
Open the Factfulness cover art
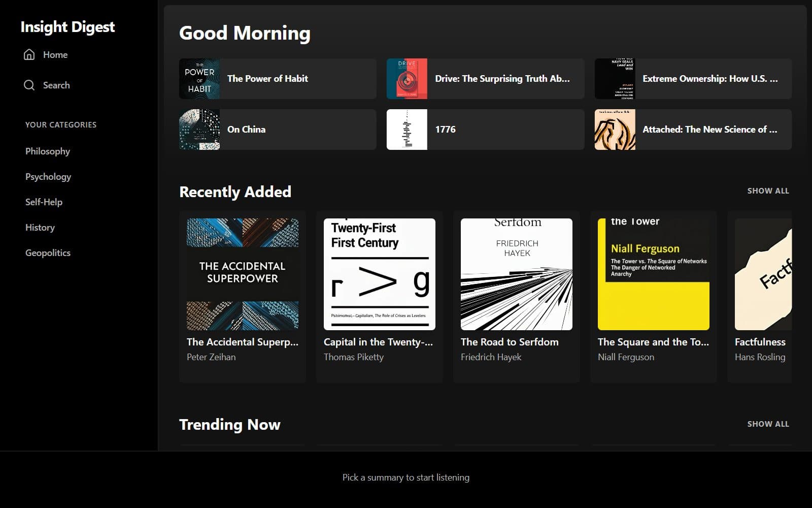point(763,274)
